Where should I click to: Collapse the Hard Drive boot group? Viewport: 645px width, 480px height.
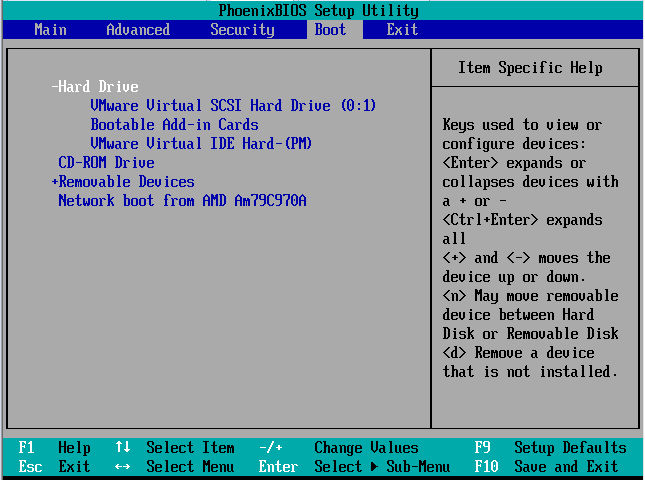(x=95, y=86)
